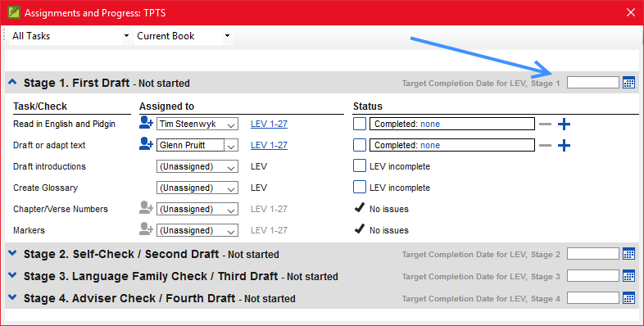Click the Draft introductions task name
The image size is (644, 326).
(49, 166)
